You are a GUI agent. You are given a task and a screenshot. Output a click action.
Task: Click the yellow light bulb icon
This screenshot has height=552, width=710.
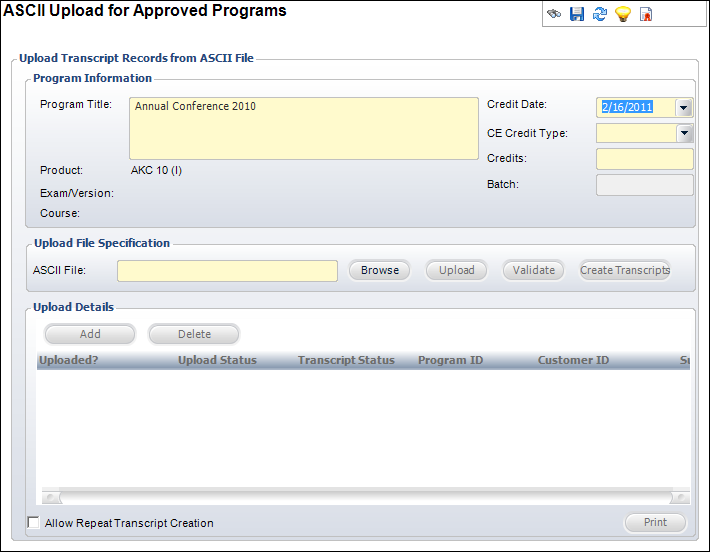[622, 15]
